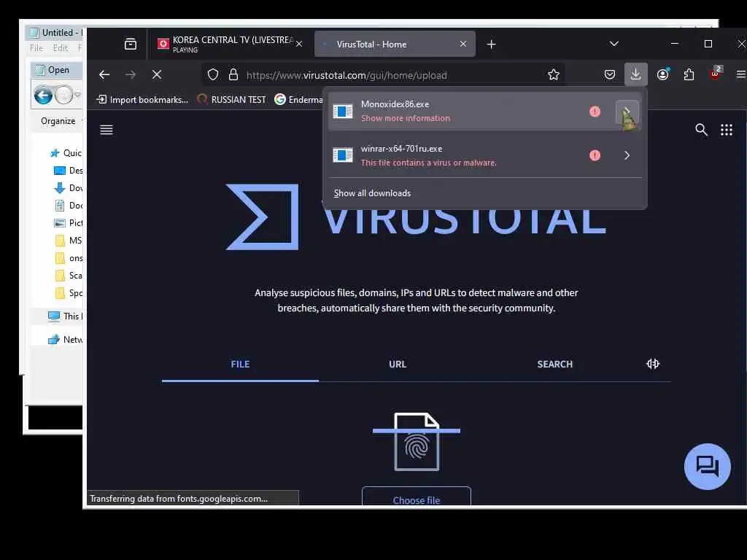Open the Enderman bookmark
This screenshot has width=747, height=560.
pos(298,99)
